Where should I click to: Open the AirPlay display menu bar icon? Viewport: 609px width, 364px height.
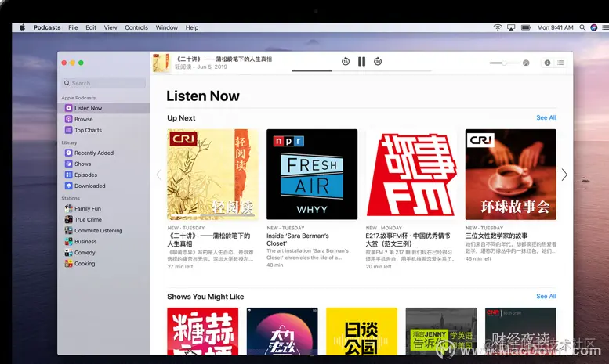pyautogui.click(x=511, y=27)
